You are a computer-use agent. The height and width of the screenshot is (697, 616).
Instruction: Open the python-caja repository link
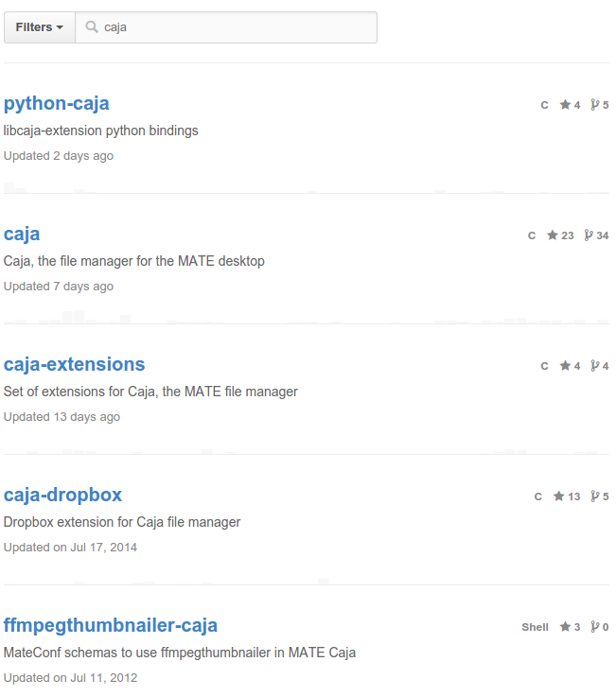point(57,103)
